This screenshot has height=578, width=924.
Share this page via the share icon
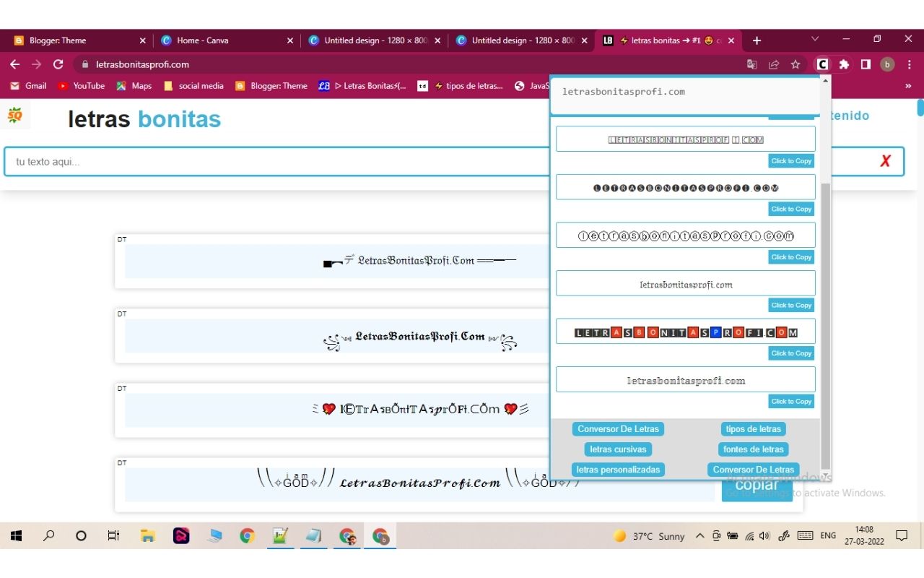click(x=774, y=64)
